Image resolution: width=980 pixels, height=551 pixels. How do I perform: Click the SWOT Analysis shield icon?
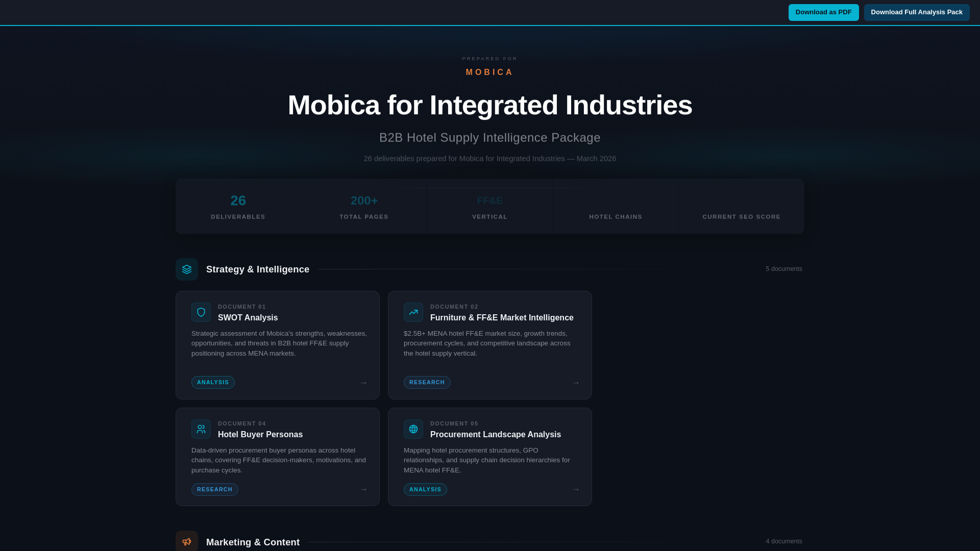[x=201, y=312]
